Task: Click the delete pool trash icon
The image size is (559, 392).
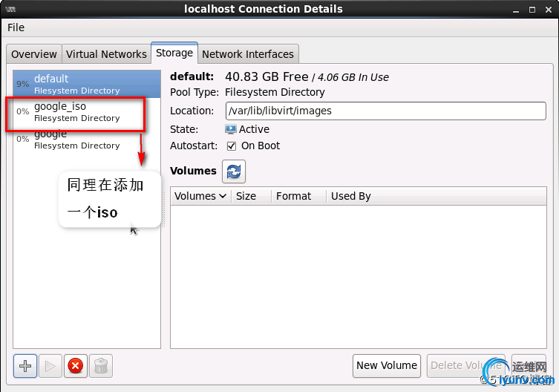Action: [x=101, y=365]
